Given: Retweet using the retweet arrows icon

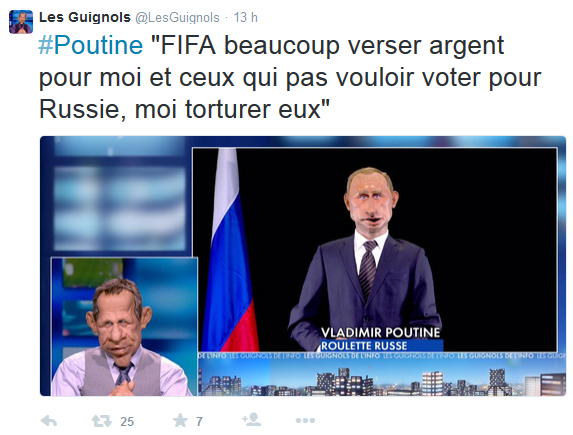Looking at the screenshot, I should click(x=102, y=421).
